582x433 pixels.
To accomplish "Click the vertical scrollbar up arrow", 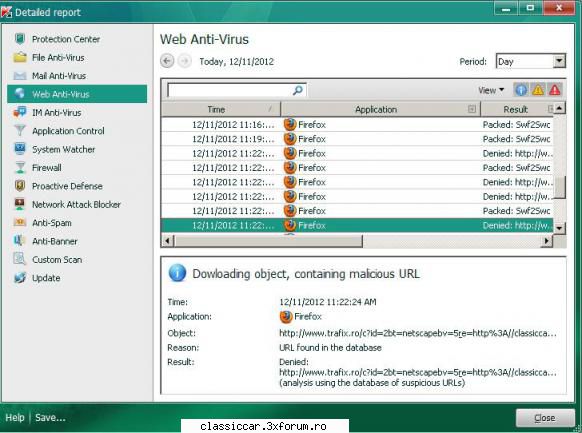I will tap(559, 108).
